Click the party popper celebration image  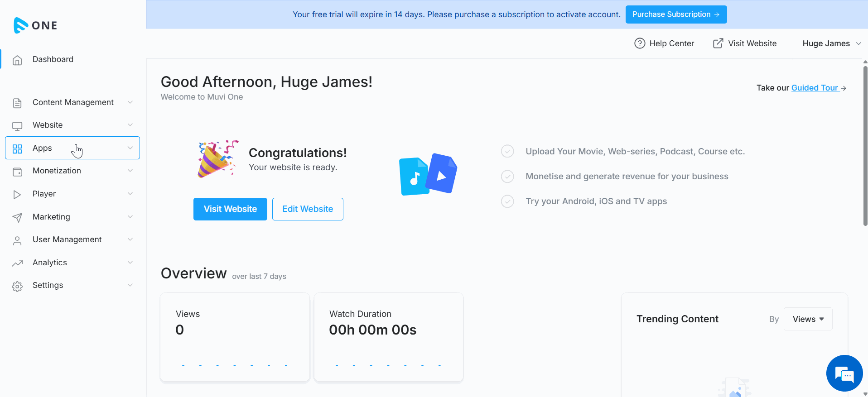click(218, 158)
